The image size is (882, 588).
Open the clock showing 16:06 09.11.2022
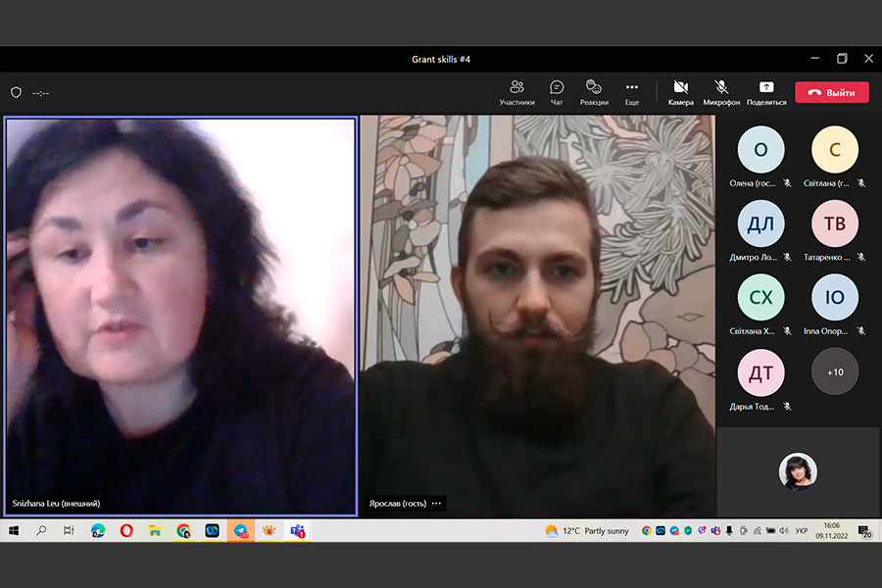pos(831,530)
